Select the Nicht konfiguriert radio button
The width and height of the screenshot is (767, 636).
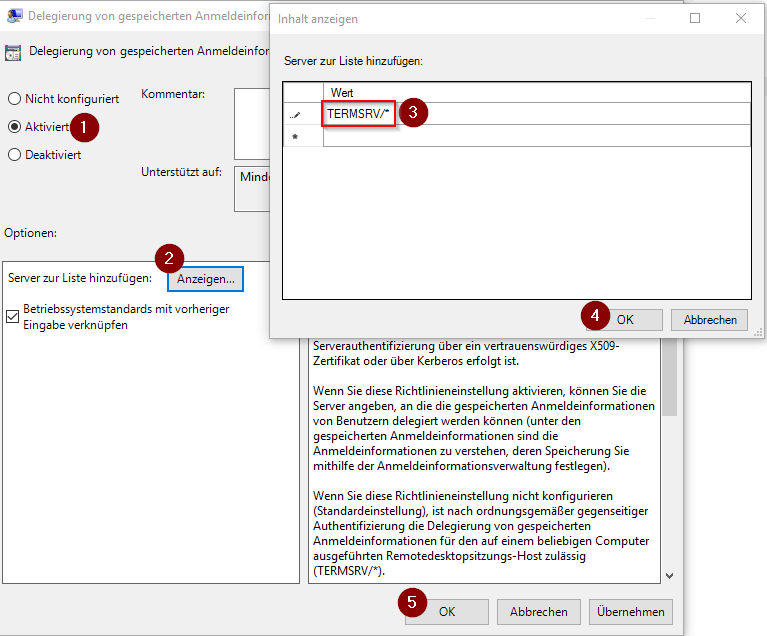pos(15,99)
